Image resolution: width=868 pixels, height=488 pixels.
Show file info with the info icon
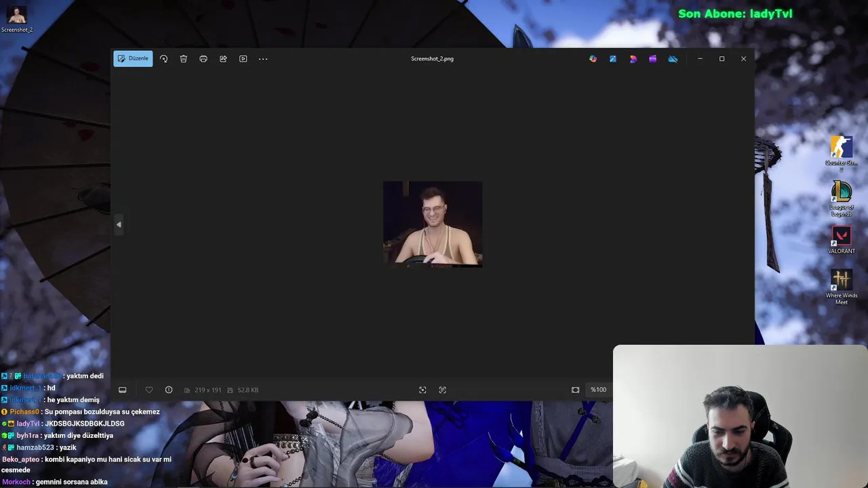[x=169, y=390]
